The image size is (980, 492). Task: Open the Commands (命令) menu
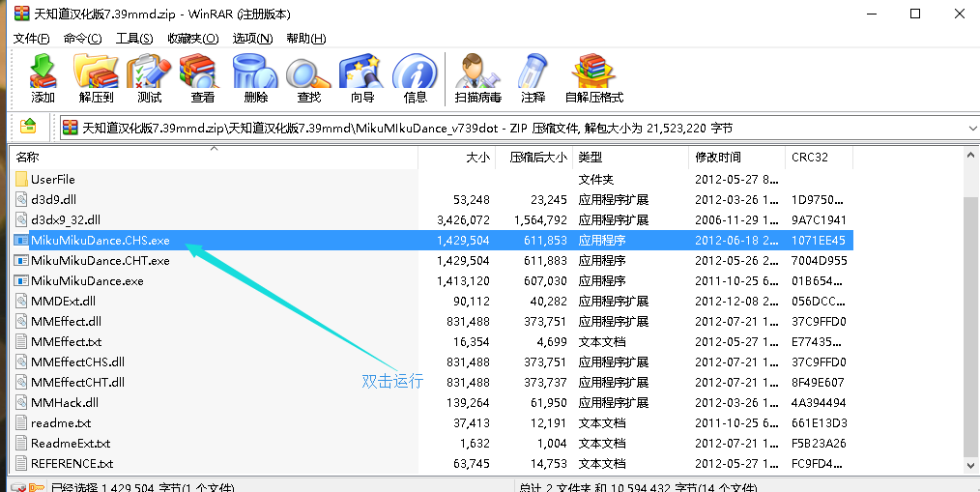pos(82,38)
